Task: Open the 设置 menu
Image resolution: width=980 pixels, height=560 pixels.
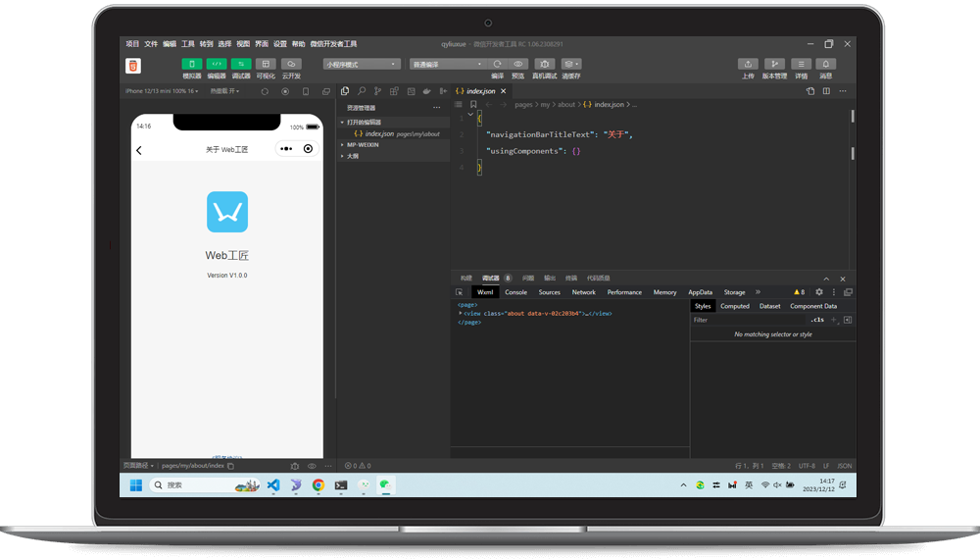Action: pos(280,44)
